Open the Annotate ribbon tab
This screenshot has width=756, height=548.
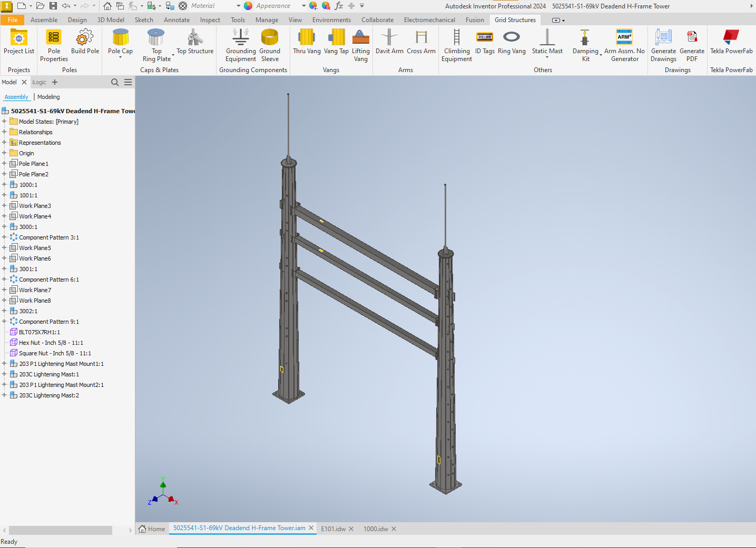tap(176, 19)
